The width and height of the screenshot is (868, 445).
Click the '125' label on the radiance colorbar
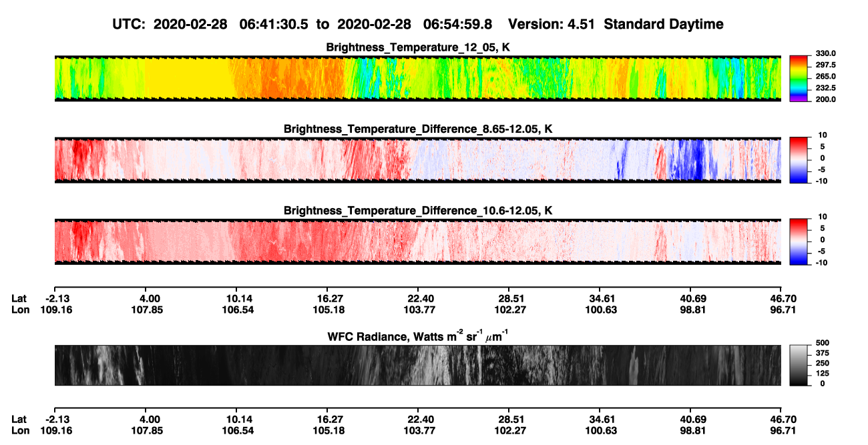pos(823,374)
